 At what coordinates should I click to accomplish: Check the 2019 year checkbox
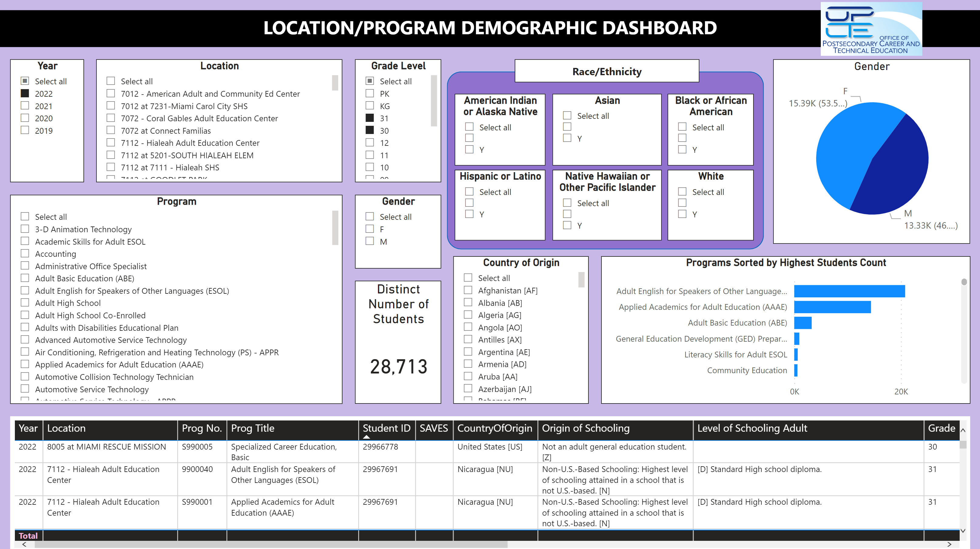[25, 130]
